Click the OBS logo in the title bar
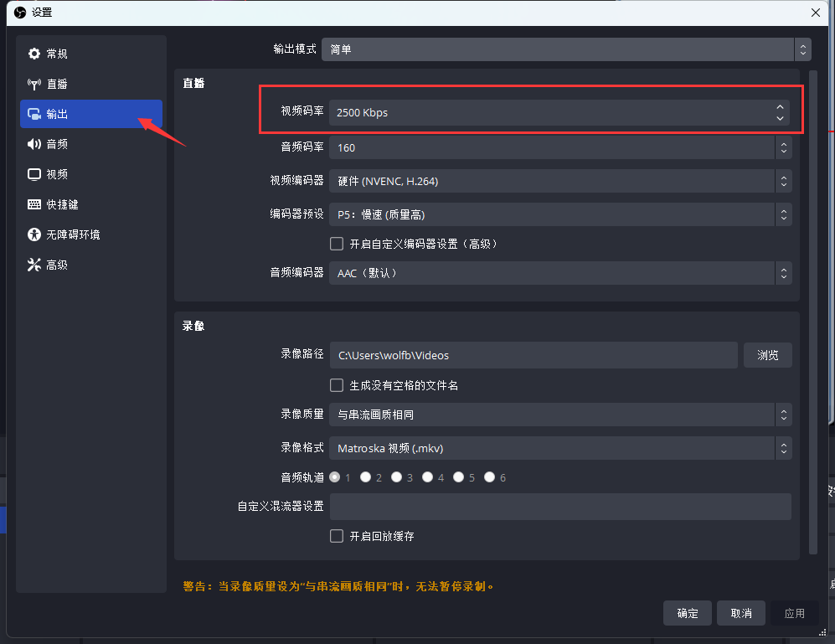 (20, 13)
